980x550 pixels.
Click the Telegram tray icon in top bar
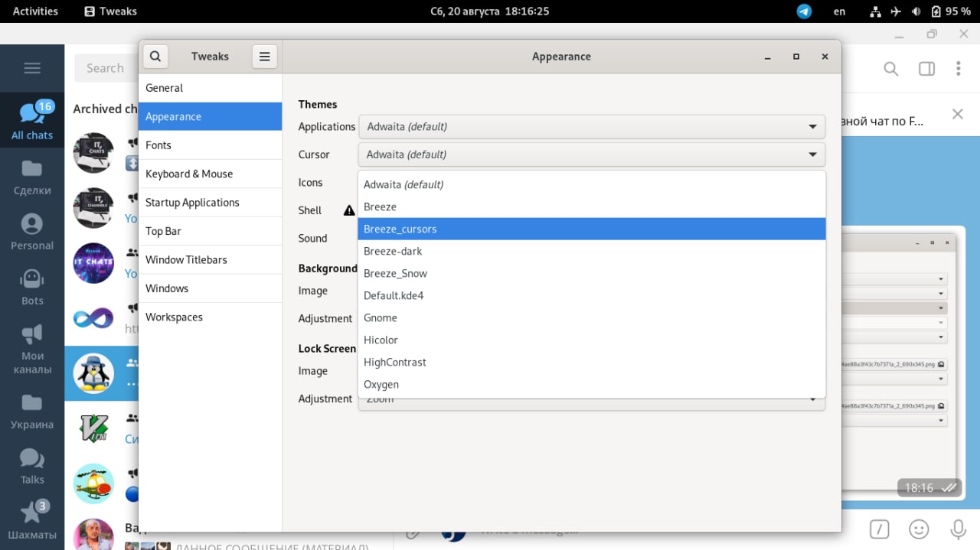pyautogui.click(x=804, y=11)
